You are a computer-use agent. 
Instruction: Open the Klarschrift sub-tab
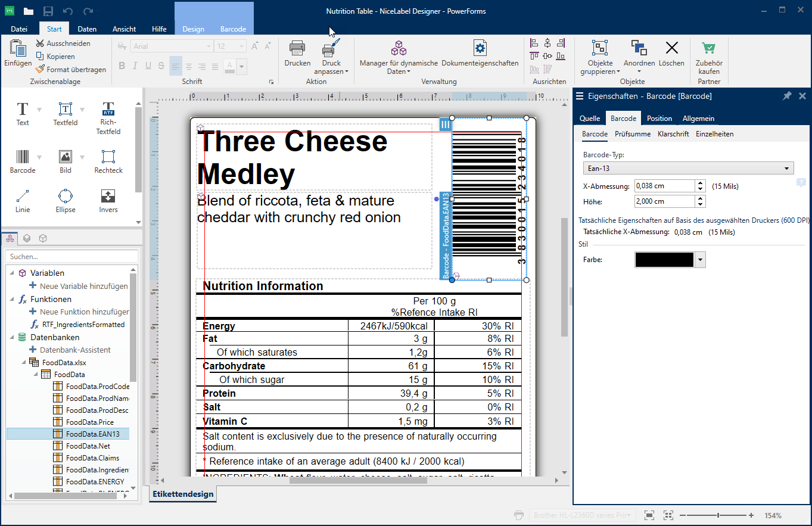click(673, 134)
